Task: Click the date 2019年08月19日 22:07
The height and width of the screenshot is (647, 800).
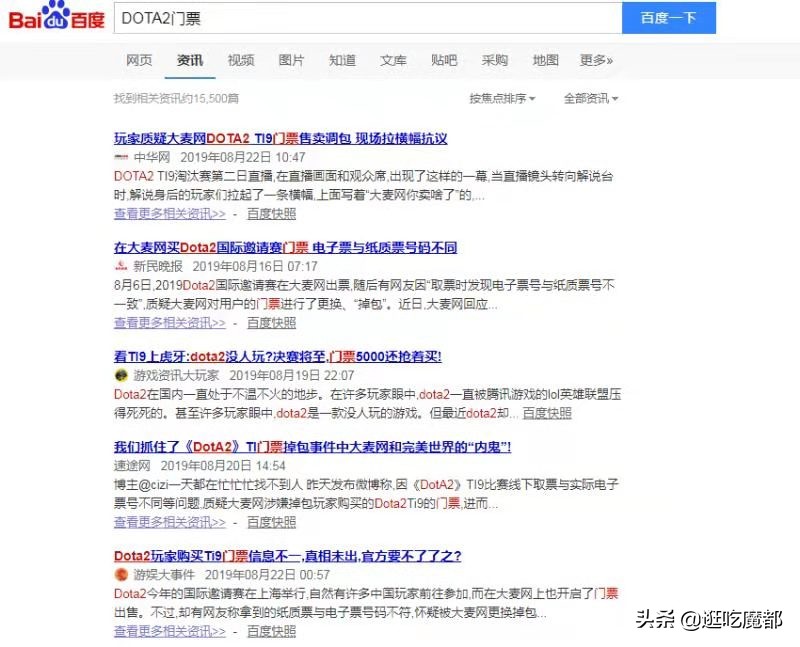Action: [291, 375]
